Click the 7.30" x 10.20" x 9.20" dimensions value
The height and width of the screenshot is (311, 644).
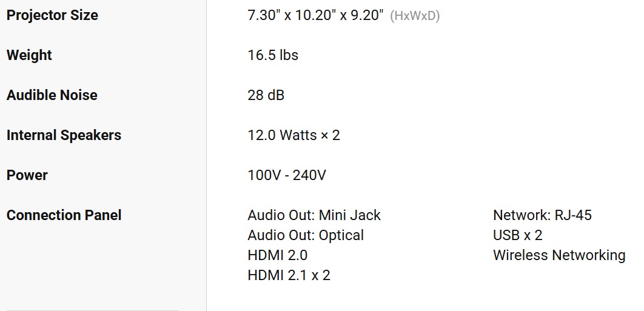pos(315,15)
